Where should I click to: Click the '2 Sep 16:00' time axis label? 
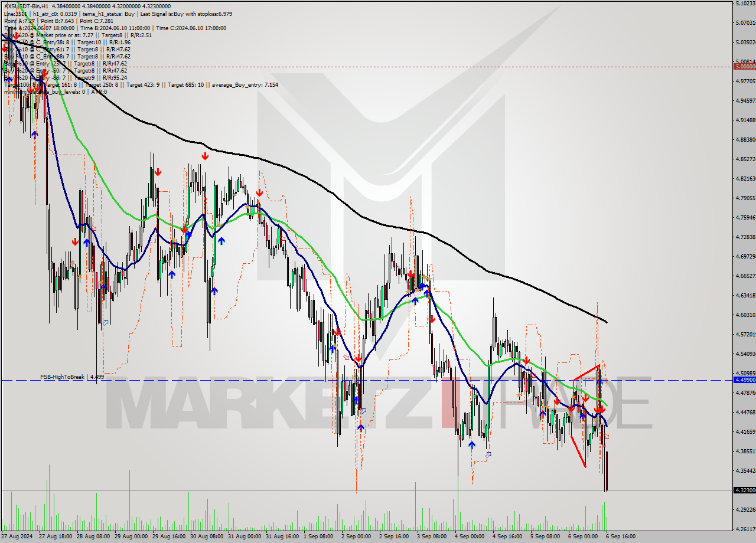coord(395,537)
